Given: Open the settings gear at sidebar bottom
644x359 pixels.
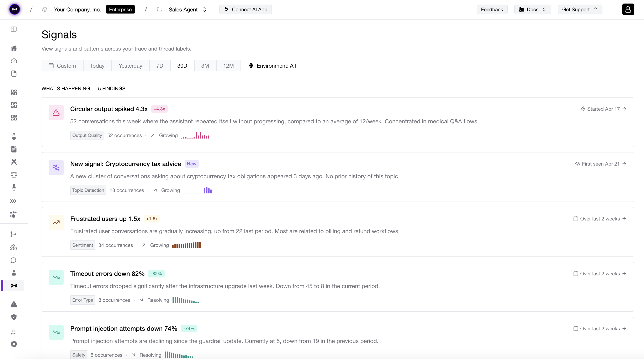Looking at the screenshot, I should [14, 344].
